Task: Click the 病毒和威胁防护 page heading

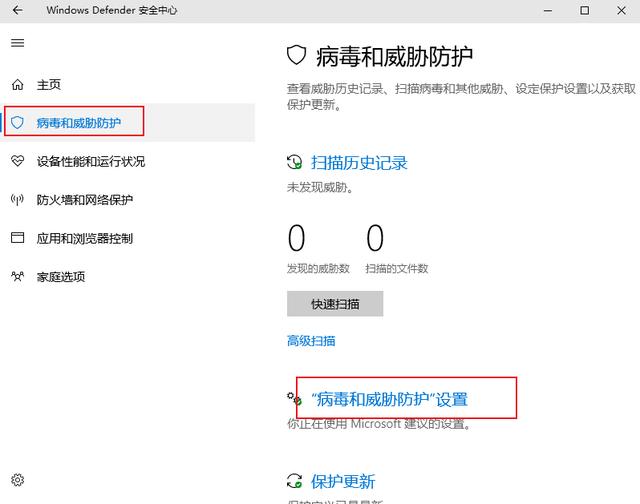Action: (x=394, y=56)
